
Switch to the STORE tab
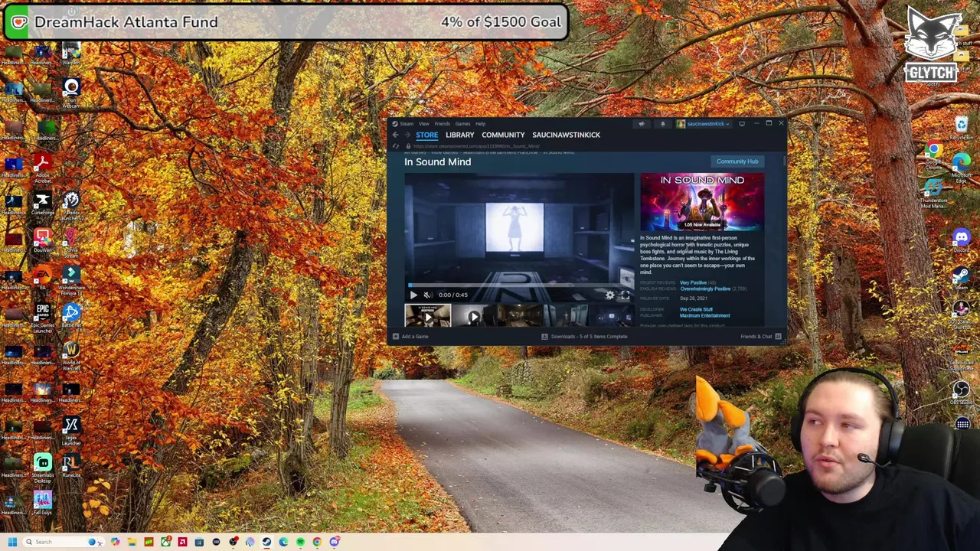[427, 135]
